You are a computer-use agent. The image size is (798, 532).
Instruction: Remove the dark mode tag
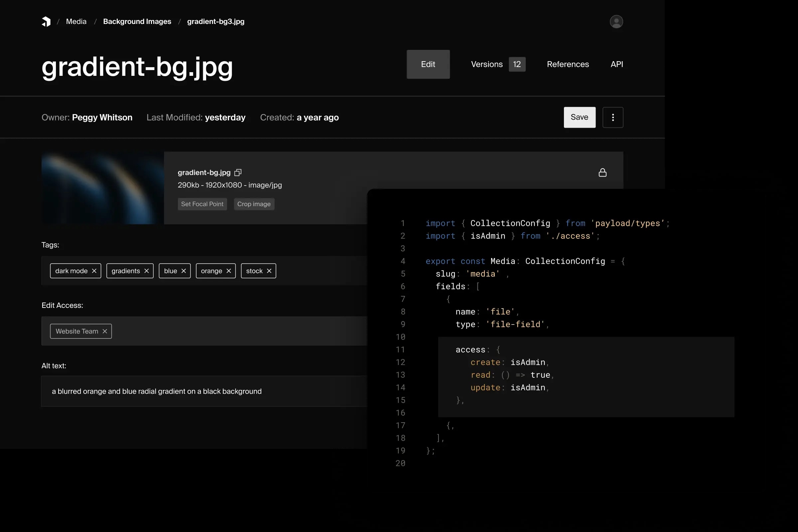94,271
